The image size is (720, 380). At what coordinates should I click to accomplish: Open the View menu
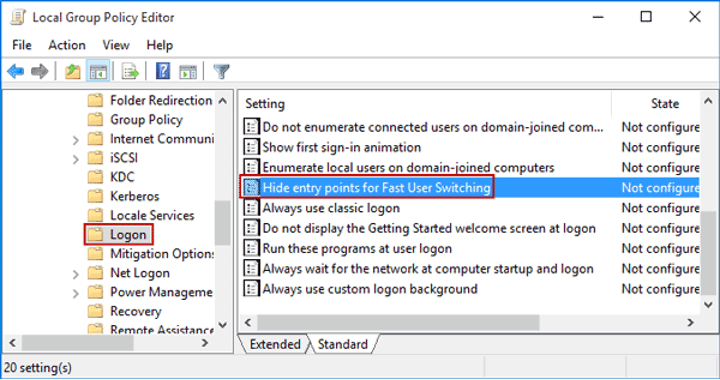pyautogui.click(x=116, y=45)
